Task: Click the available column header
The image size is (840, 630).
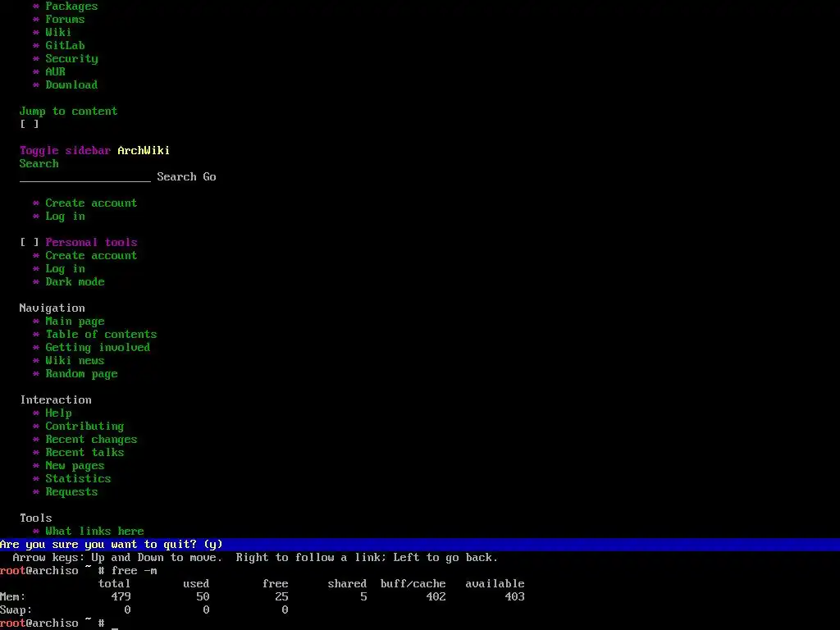Action: click(495, 584)
